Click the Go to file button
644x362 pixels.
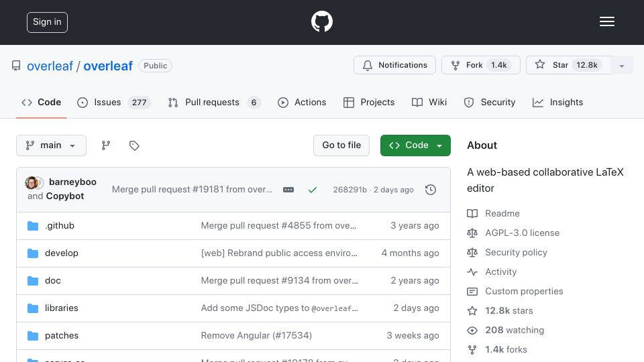(341, 145)
